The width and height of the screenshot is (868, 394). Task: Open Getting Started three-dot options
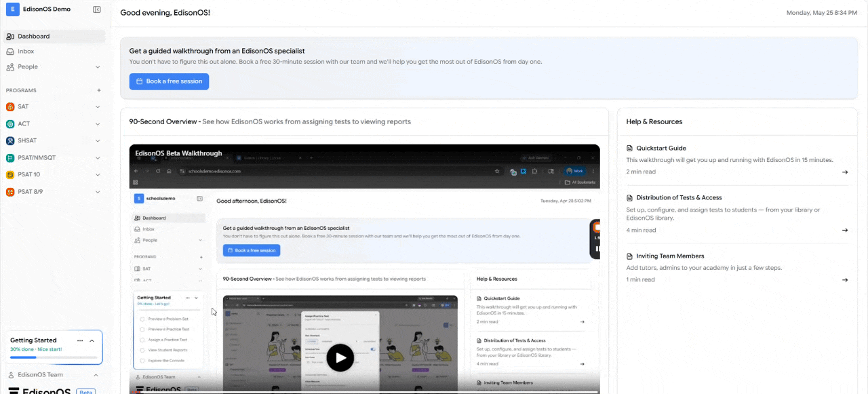pos(80,340)
